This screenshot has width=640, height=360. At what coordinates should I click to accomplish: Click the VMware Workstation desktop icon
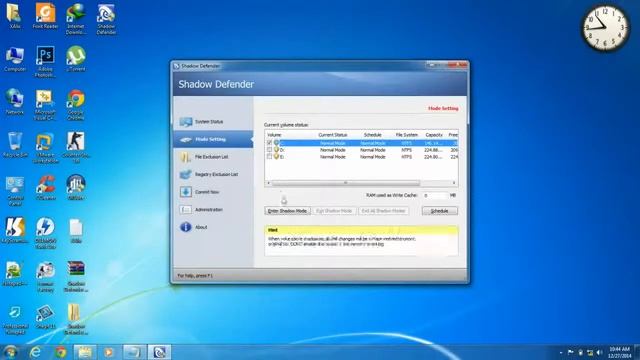(x=45, y=148)
